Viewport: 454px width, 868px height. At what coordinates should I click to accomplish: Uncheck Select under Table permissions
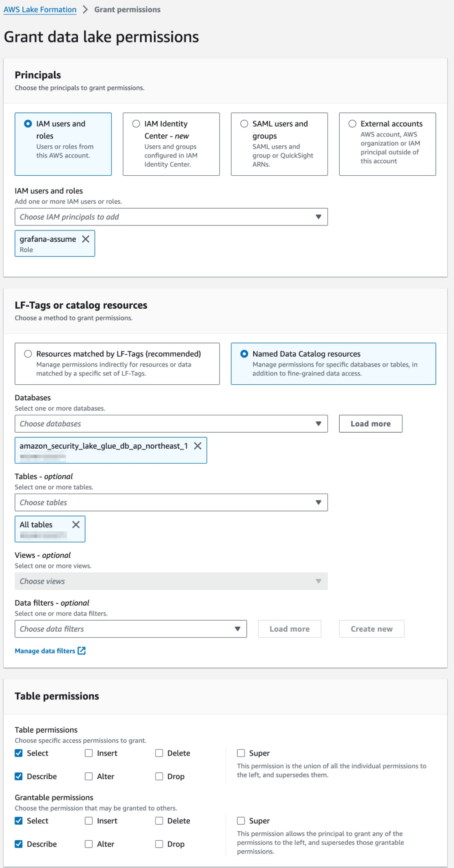point(19,753)
